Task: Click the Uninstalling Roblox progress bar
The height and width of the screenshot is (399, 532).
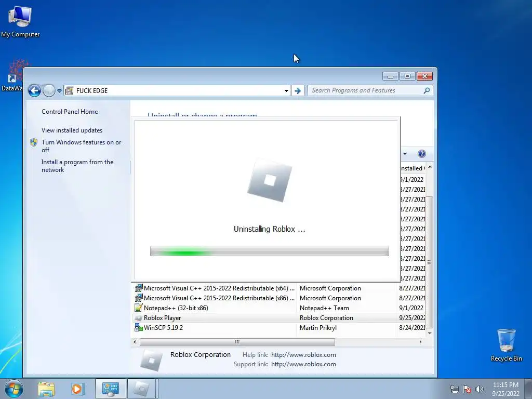Action: point(270,251)
